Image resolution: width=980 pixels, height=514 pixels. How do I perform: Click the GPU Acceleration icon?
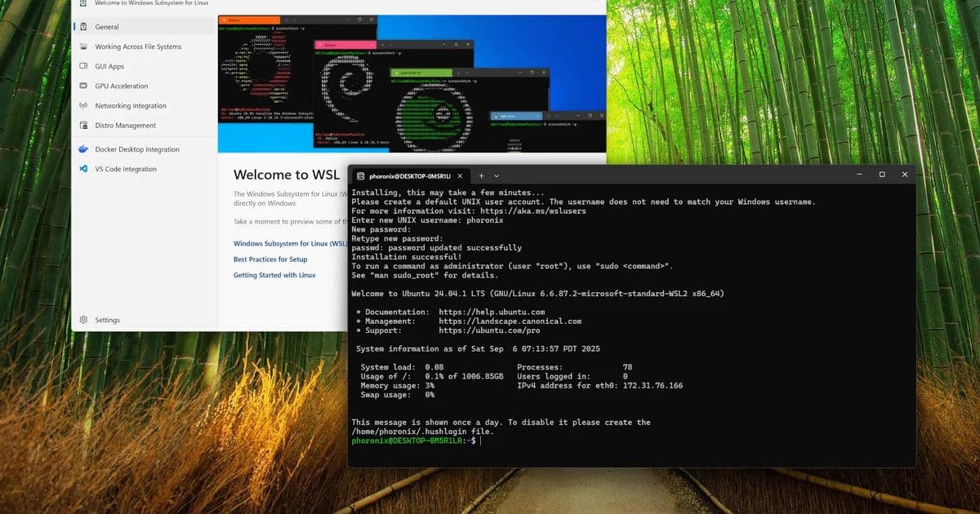[84, 86]
